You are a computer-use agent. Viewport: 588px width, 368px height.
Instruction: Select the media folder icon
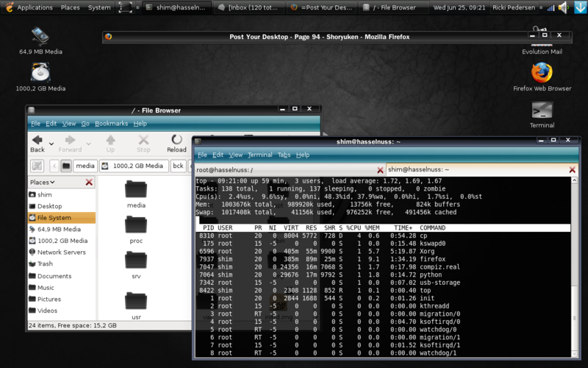136,189
